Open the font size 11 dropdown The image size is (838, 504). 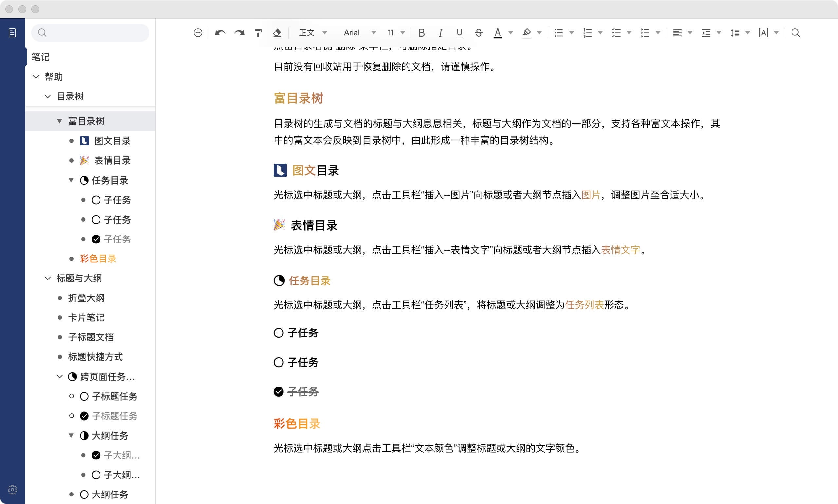pyautogui.click(x=396, y=33)
